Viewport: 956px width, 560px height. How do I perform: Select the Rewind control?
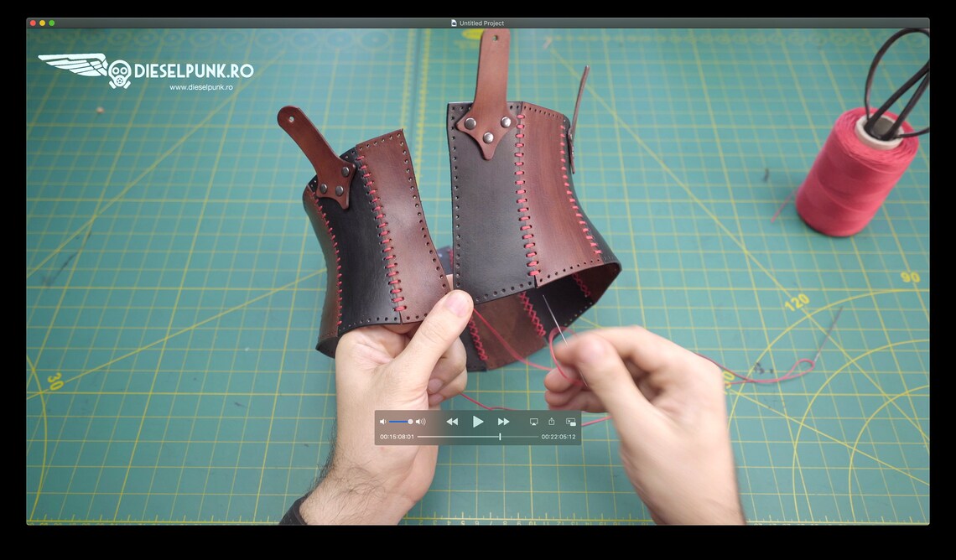[x=453, y=422]
